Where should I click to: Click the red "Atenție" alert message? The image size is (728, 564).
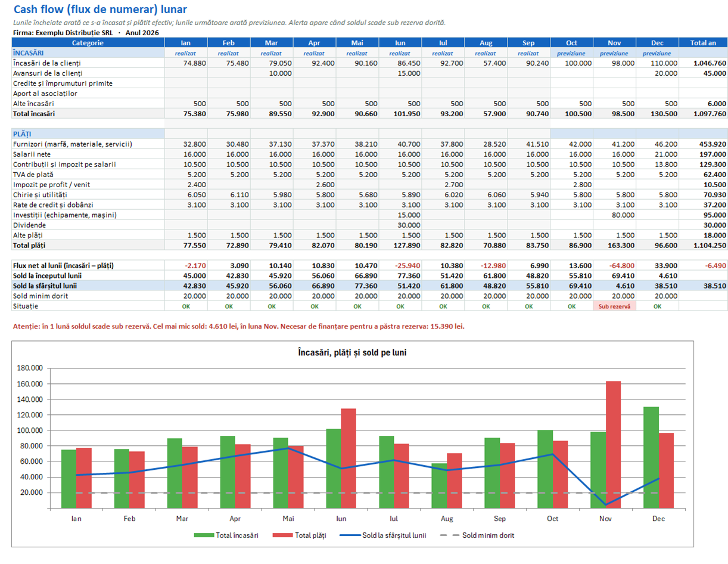[238, 326]
